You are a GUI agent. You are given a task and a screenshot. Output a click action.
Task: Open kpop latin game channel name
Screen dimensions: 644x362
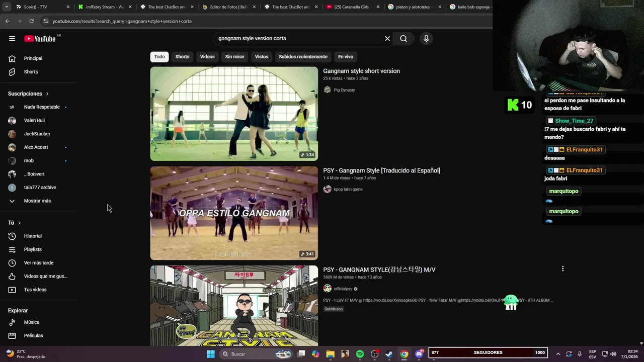[348, 190]
